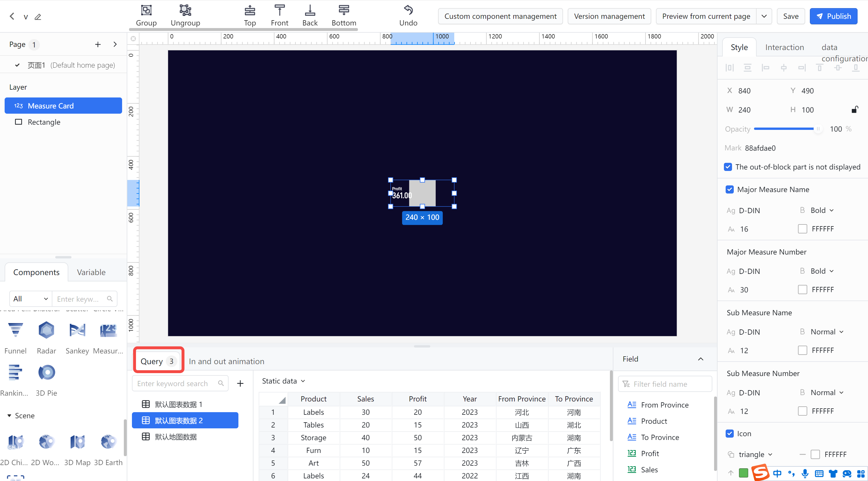Move layer to Top

click(x=250, y=16)
